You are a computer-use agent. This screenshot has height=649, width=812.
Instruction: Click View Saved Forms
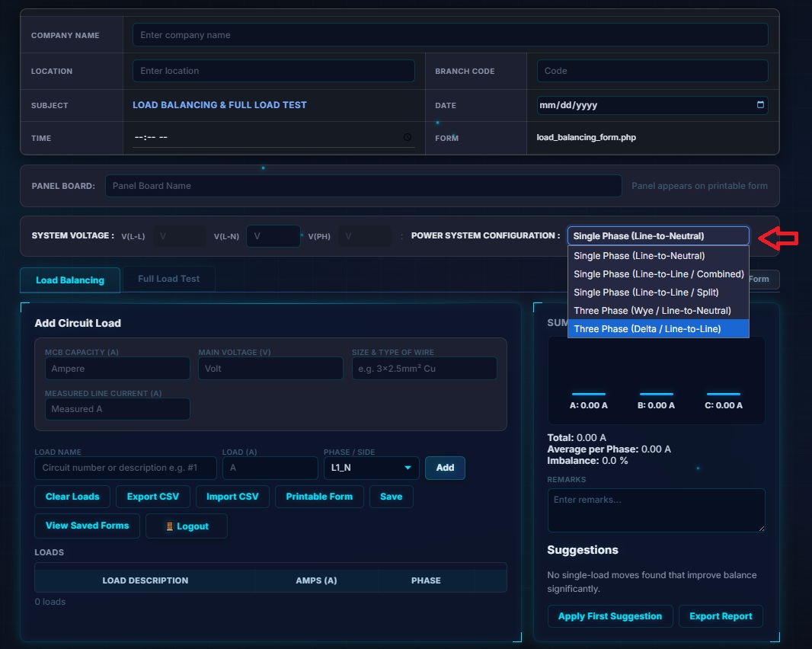[x=87, y=526]
